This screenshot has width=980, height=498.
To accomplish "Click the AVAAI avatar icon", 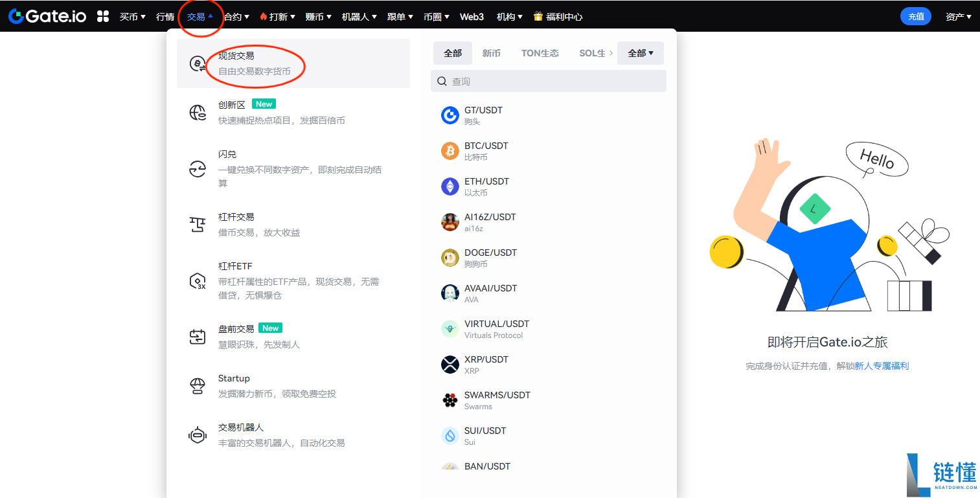I will point(450,293).
